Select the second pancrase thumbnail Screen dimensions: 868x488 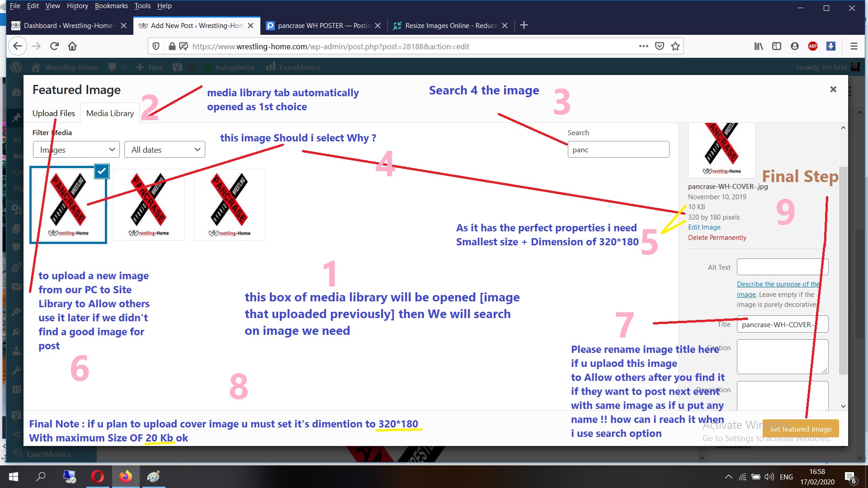point(149,205)
